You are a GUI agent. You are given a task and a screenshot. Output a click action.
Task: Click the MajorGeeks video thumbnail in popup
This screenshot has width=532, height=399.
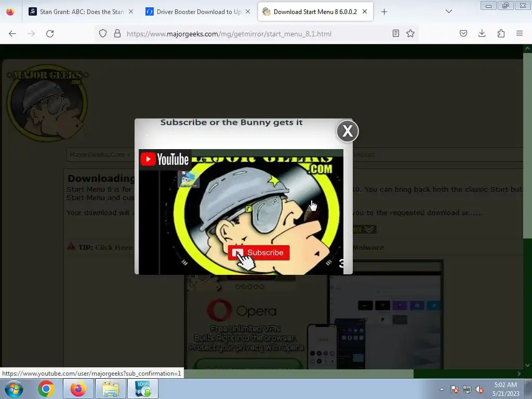[241, 212]
